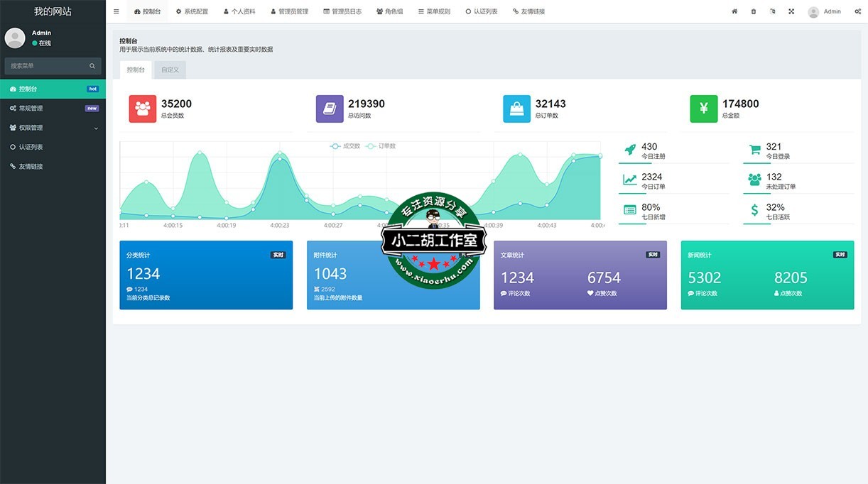The image size is (868, 484).
Task: Open settings via top-right gears icon
Action: pos(858,11)
